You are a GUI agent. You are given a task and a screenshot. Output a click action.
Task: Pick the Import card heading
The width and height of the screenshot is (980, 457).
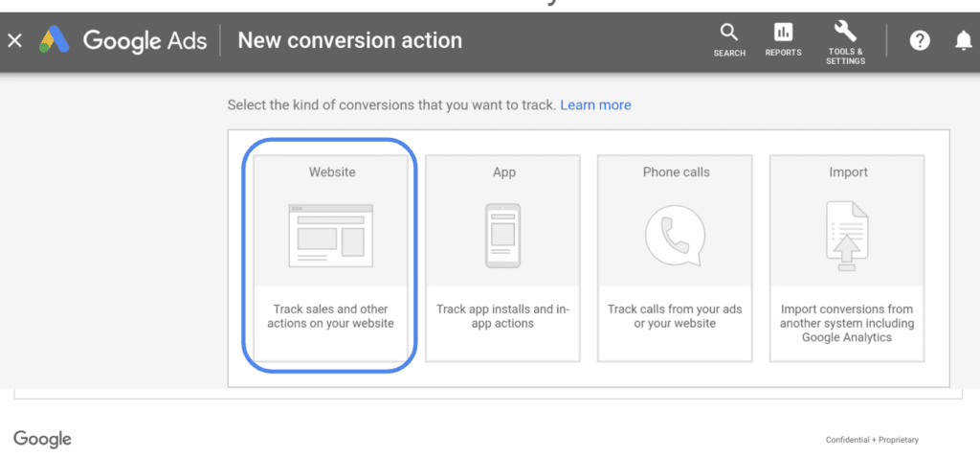pos(848,172)
